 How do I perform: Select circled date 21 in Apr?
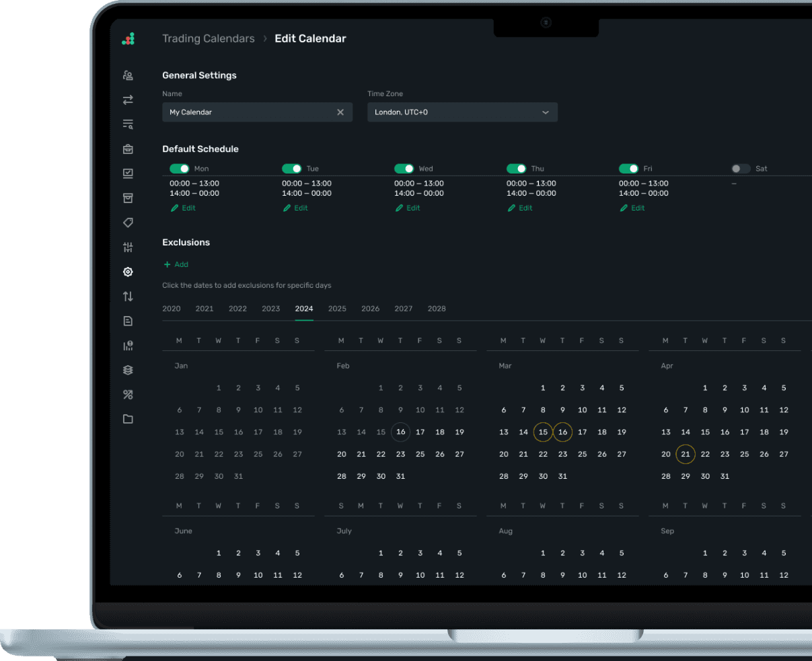(686, 455)
